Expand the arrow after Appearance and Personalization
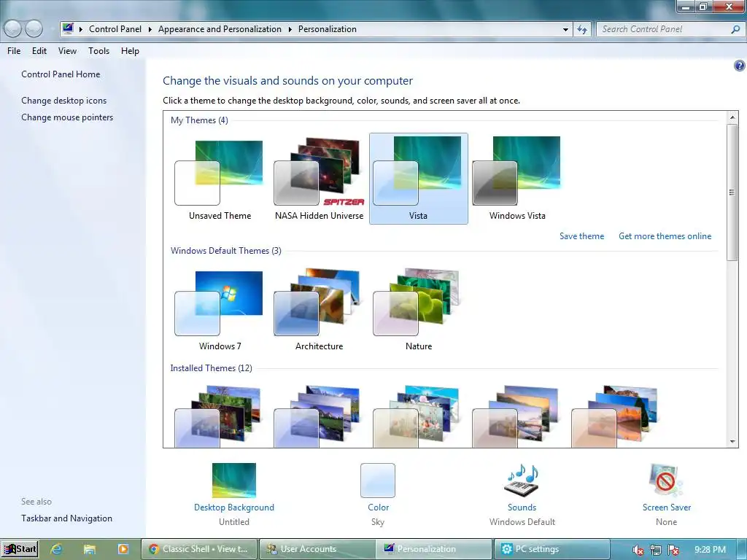This screenshot has width=747, height=560. coord(290,29)
